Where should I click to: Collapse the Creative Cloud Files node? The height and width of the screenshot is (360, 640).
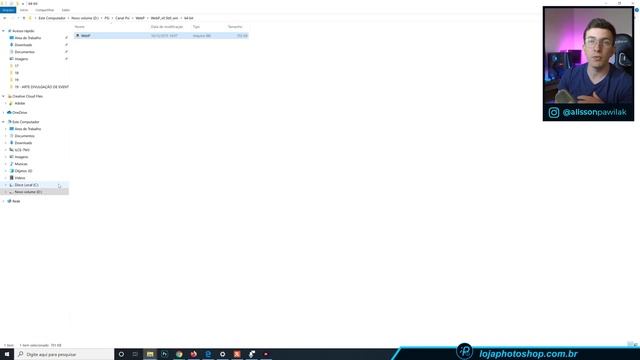coord(4,96)
